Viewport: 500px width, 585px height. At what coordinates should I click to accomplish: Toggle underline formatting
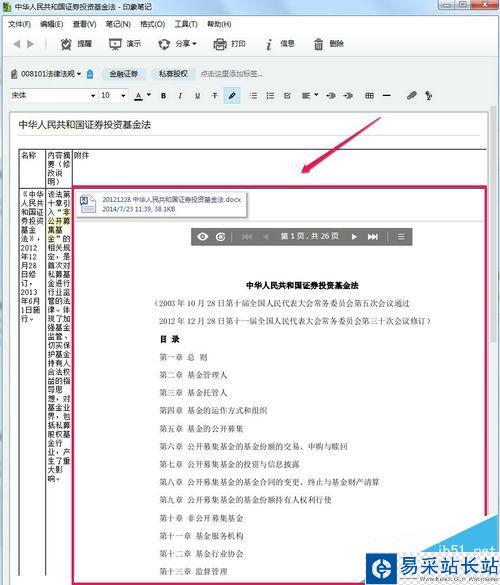click(197, 96)
